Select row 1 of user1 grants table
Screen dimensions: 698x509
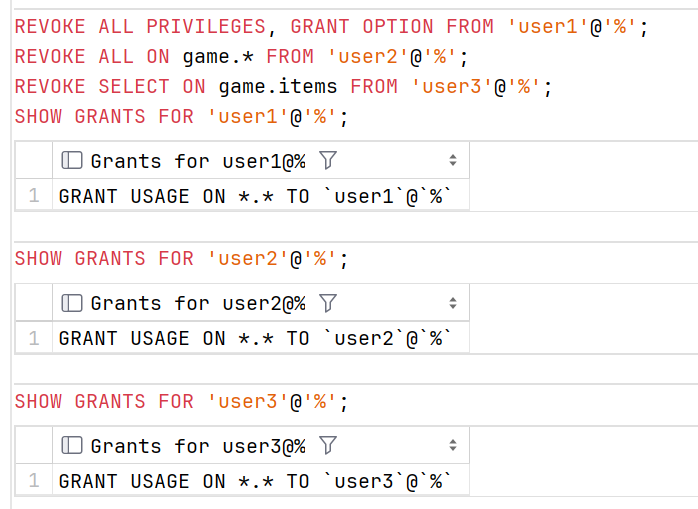pos(34,195)
